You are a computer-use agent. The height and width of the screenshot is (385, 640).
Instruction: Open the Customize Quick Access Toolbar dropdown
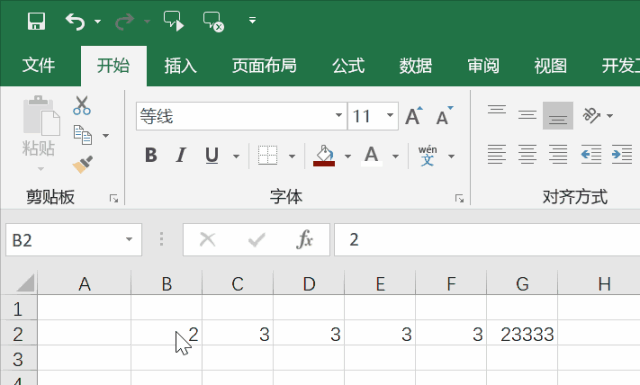pyautogui.click(x=253, y=20)
